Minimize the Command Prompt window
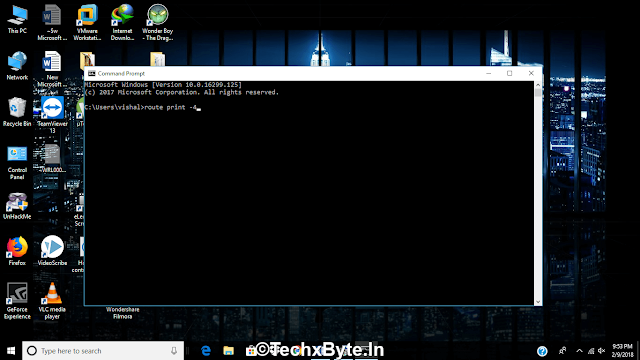This screenshot has width=640, height=360. [x=489, y=73]
